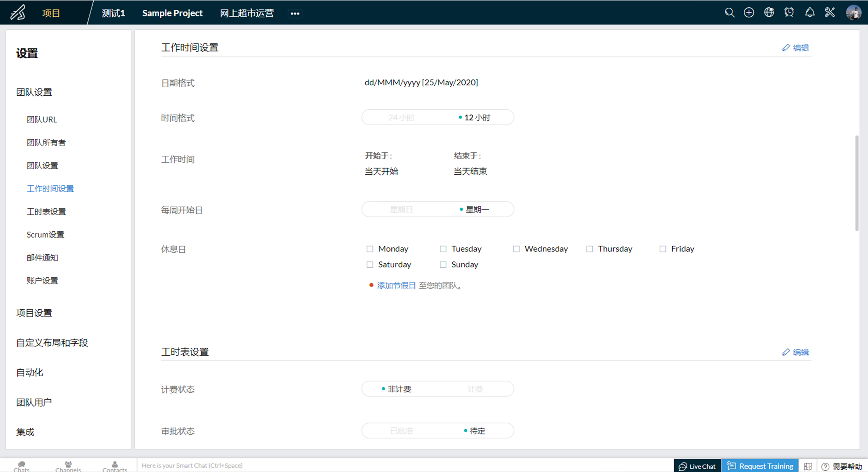Check the Monday day-off checkbox

coord(370,249)
